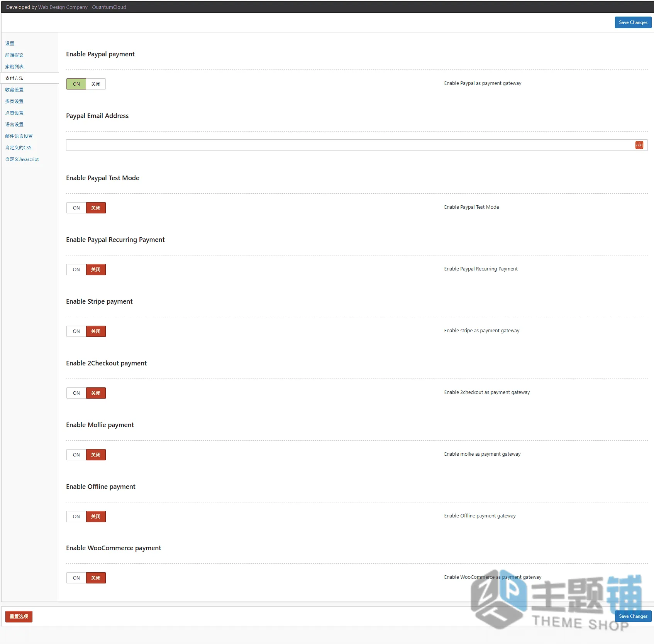Click the Enable 2Checkout payment heading
Screen dimensions: 654x644
pos(107,363)
